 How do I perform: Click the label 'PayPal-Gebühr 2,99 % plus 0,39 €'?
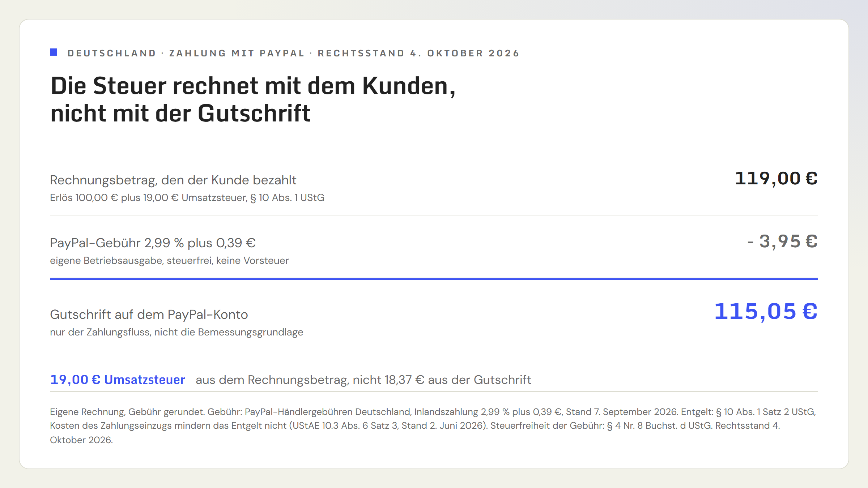point(153,243)
